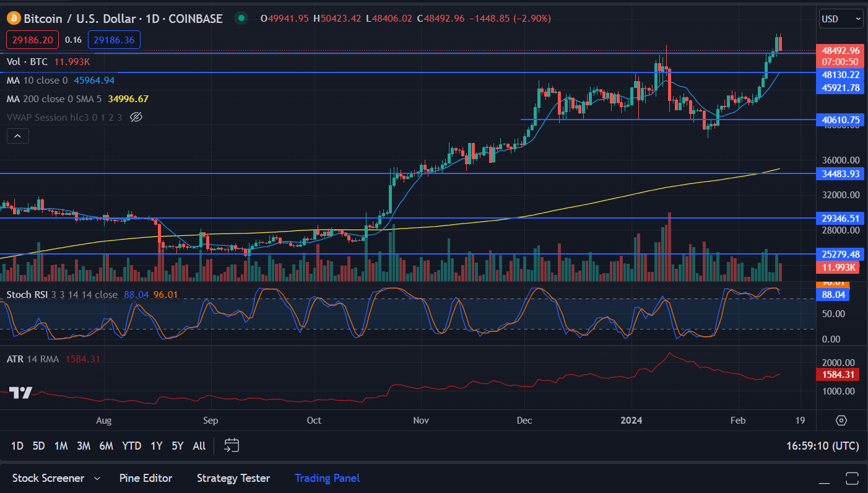Click the 0.16 spread value
Viewport: 868px width, 493px height.
73,40
